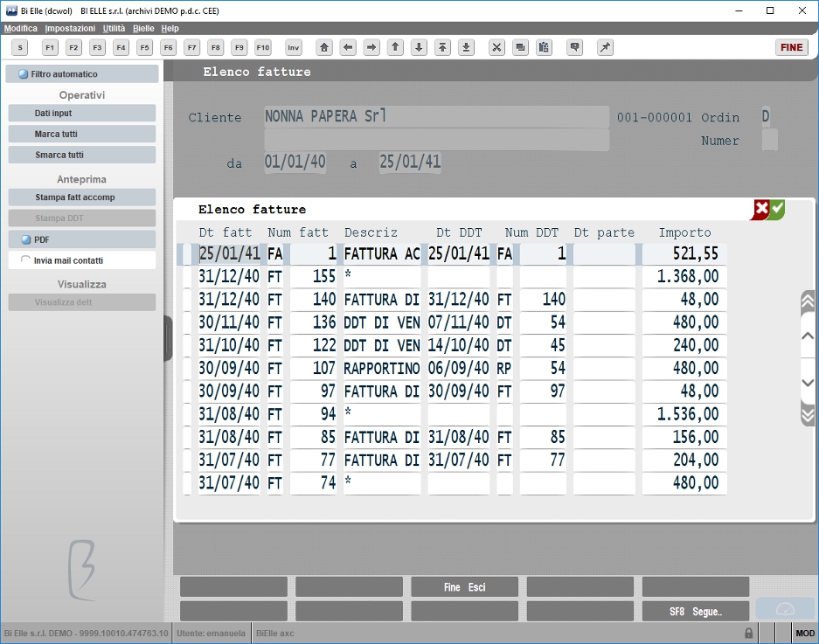Image resolution: width=819 pixels, height=644 pixels.
Task: Click the Dati input button
Action: [x=82, y=114]
